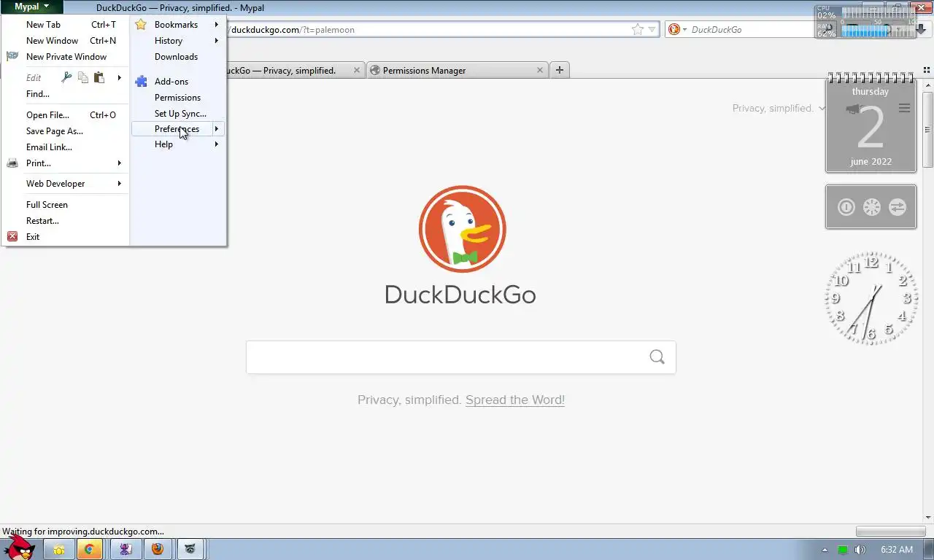Screen dimensions: 934x560
Task: Expand the Bookmarks submenu arrow
Action: tap(217, 25)
